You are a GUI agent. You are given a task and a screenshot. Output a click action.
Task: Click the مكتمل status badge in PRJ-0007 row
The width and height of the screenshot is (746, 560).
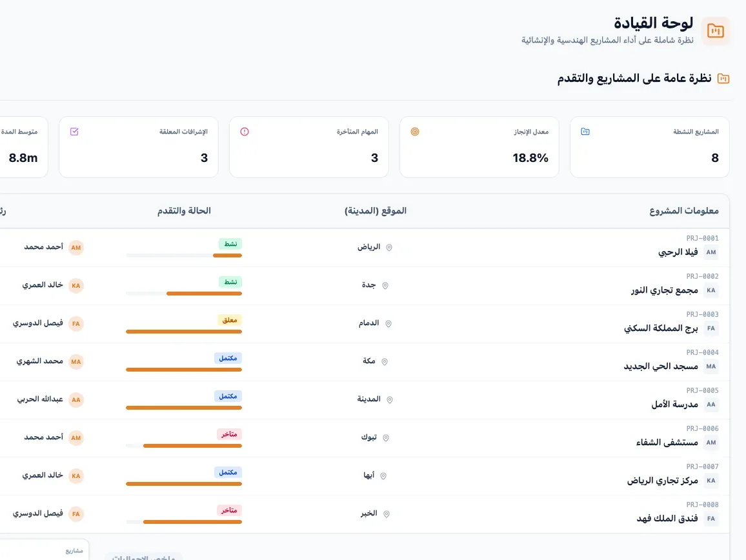[228, 472]
